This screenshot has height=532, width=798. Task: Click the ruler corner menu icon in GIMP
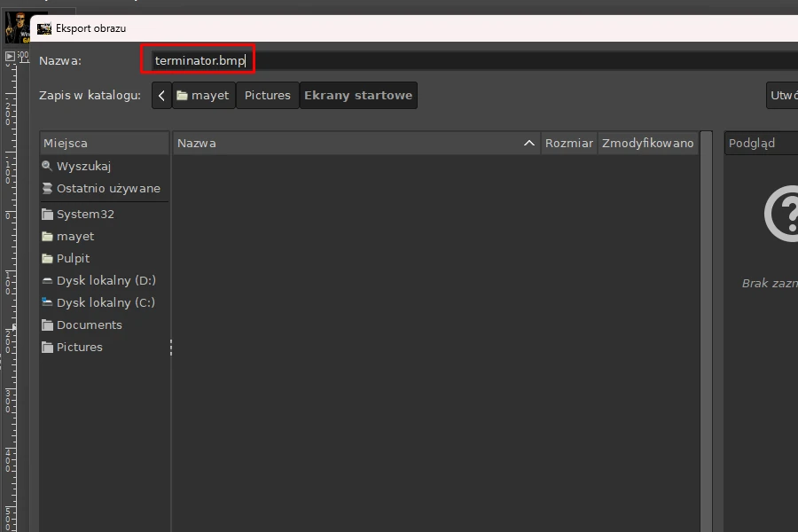pos(10,56)
